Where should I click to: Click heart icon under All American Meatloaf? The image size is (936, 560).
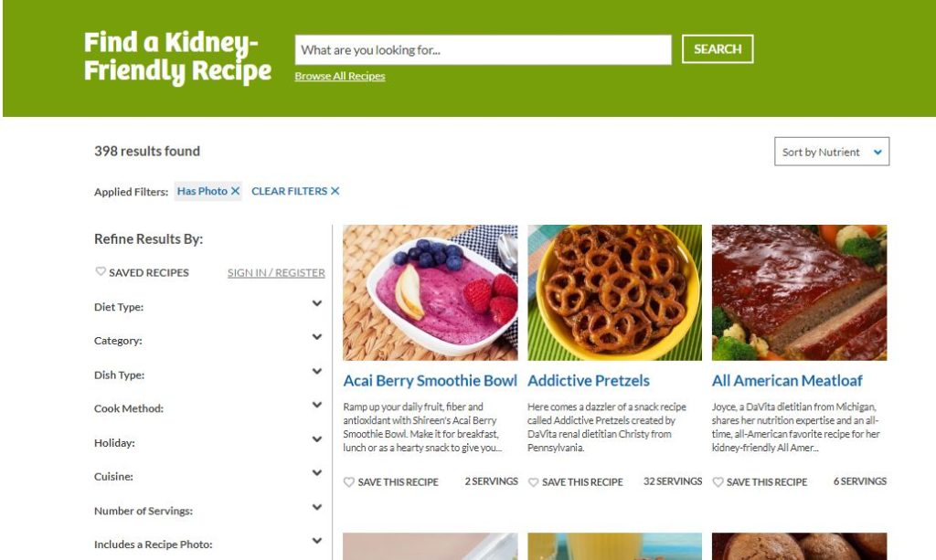(x=718, y=481)
